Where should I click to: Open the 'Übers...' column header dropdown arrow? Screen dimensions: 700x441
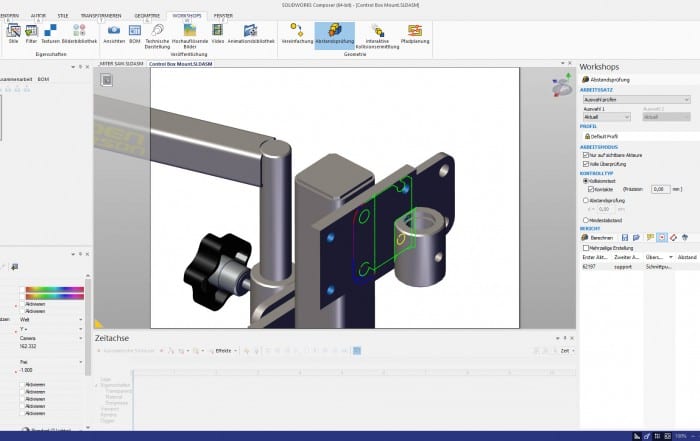click(x=671, y=257)
